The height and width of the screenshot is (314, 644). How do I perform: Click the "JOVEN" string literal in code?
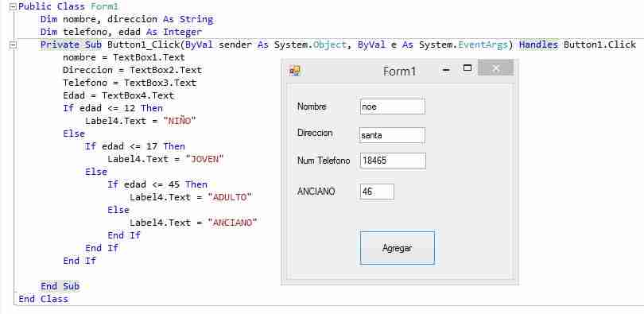pyautogui.click(x=204, y=159)
